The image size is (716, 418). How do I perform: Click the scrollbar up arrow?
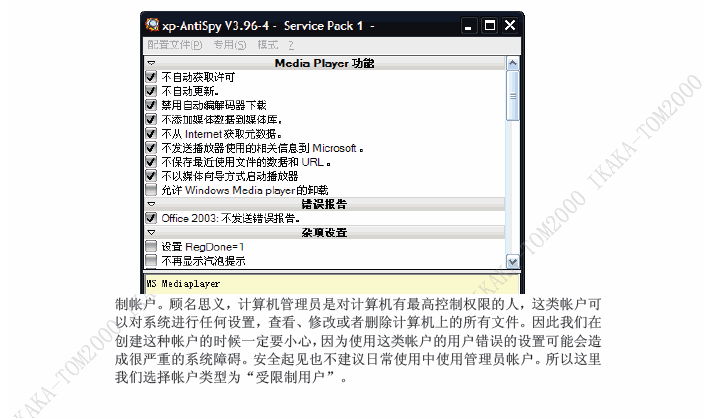click(513, 63)
